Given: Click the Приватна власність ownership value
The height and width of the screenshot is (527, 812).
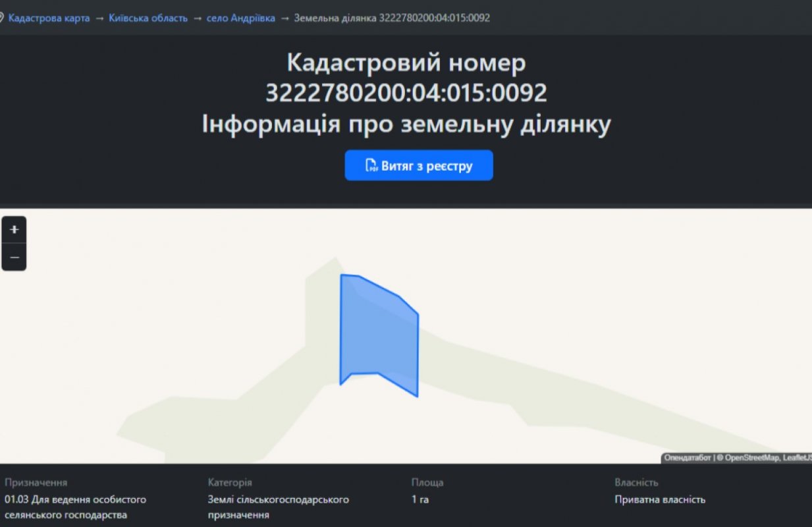Looking at the screenshot, I should point(660,499).
